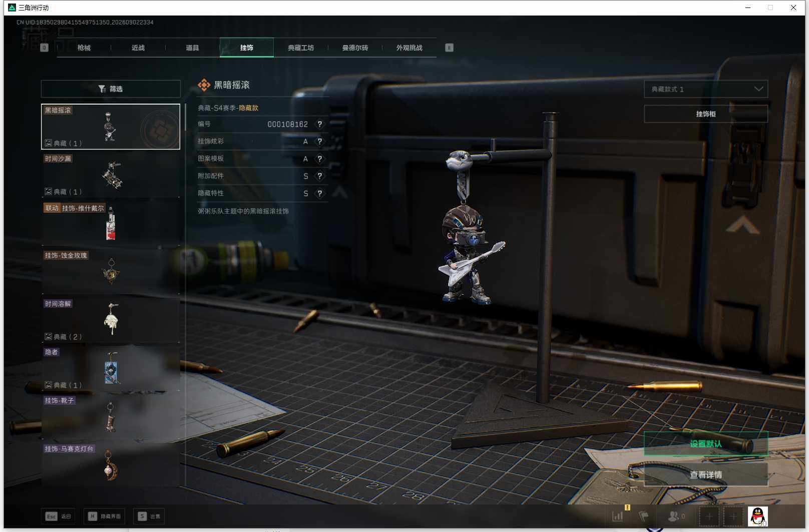The width and height of the screenshot is (809, 532).
Task: Open the 挂饰柜 charm cabinet button
Action: [706, 114]
